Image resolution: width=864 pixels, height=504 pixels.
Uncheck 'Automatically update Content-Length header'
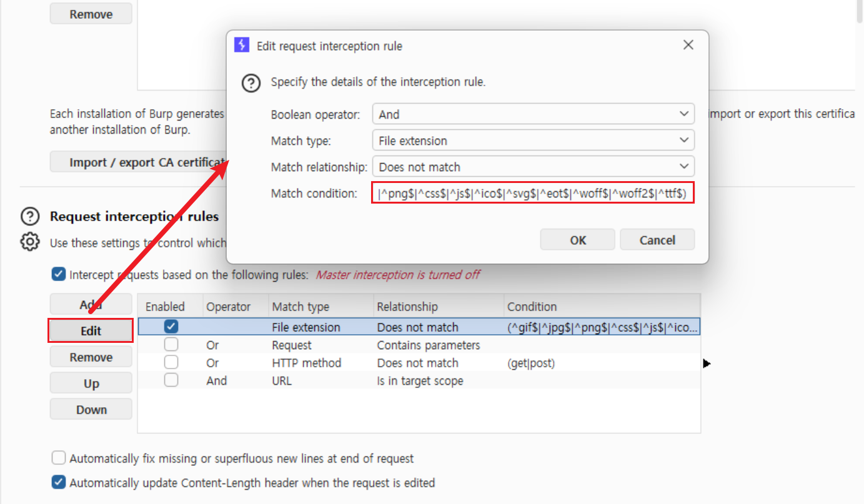click(x=58, y=482)
